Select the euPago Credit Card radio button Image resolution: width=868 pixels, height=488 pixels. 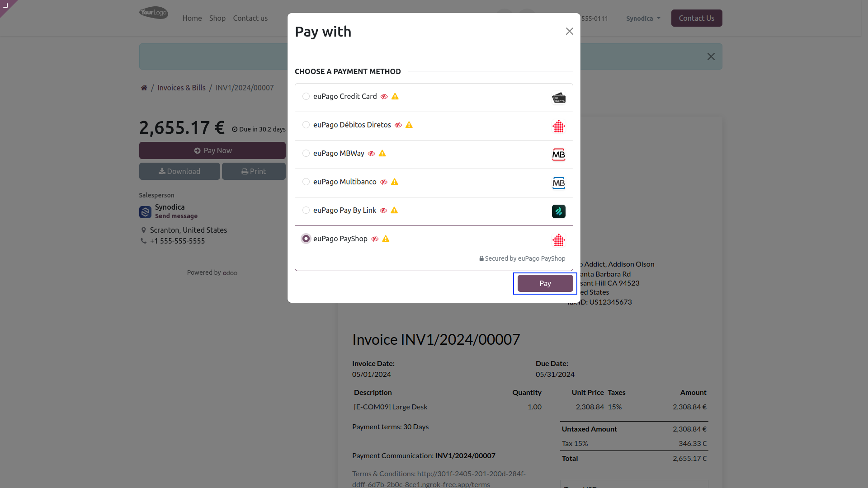click(x=306, y=96)
